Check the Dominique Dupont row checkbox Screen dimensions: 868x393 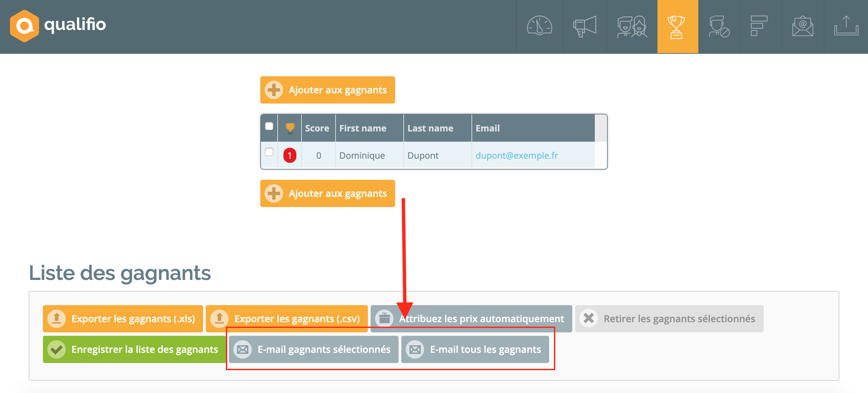[269, 152]
